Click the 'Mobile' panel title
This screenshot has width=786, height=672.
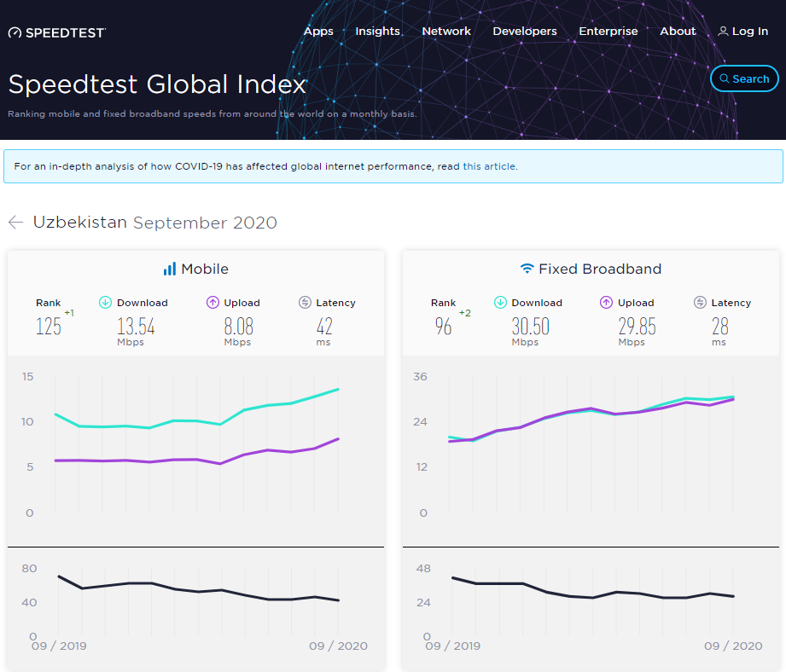[x=205, y=269]
